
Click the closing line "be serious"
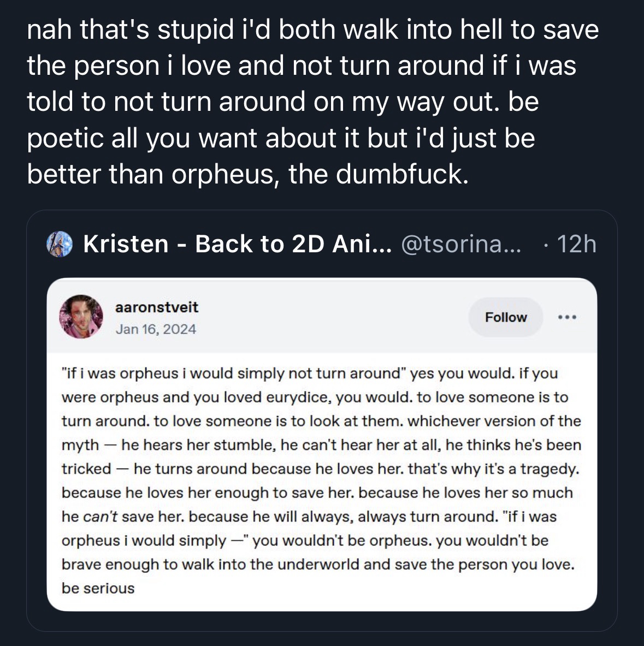(98, 588)
